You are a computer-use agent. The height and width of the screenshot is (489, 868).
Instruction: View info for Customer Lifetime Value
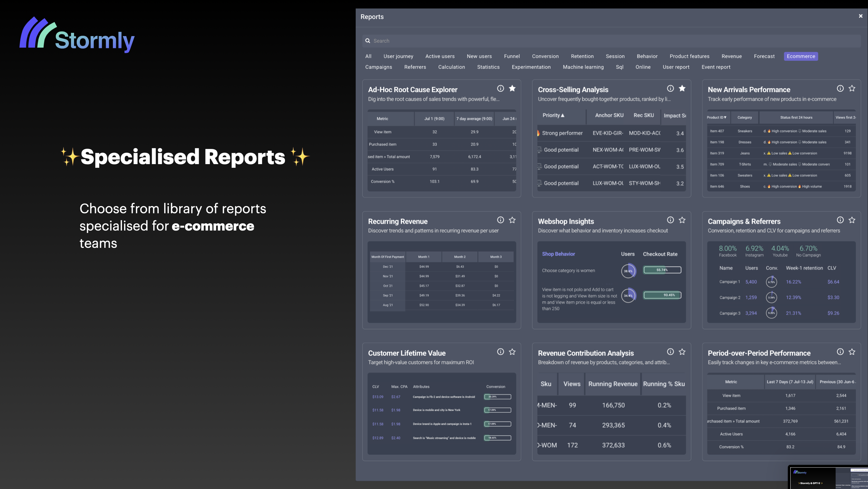coord(500,352)
